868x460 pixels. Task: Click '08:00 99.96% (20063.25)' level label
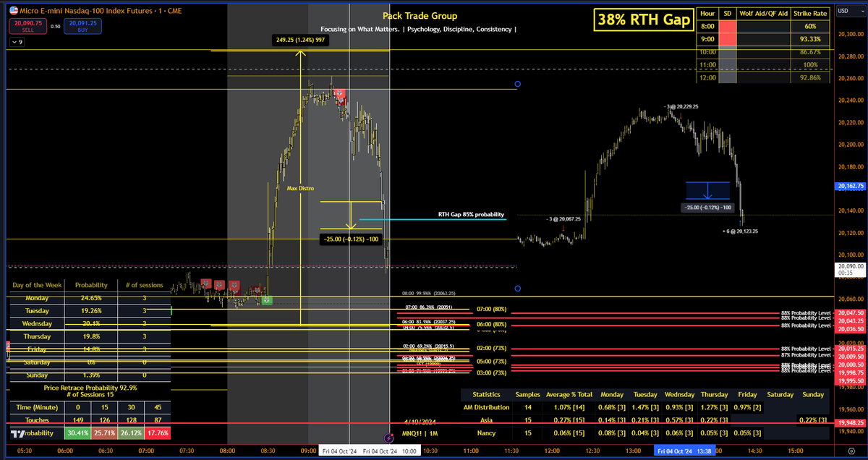[x=430, y=294]
